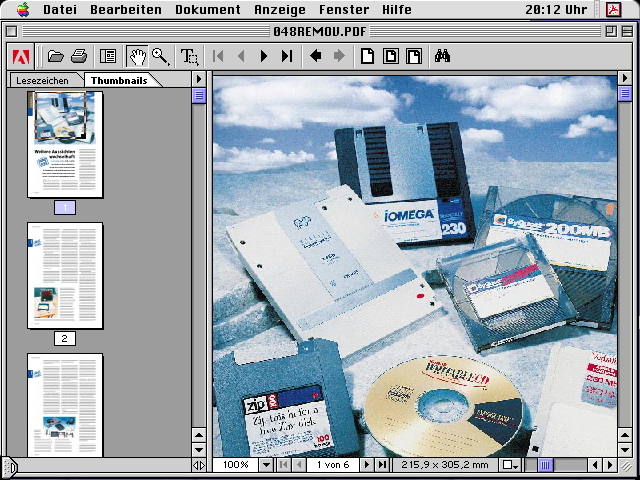Select page 3 thumbnail
This screenshot has width=640, height=480.
[65, 405]
